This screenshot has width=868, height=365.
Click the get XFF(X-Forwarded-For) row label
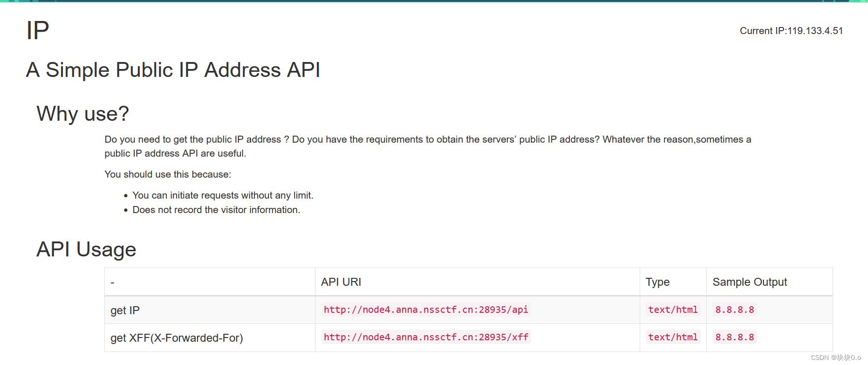(x=177, y=338)
